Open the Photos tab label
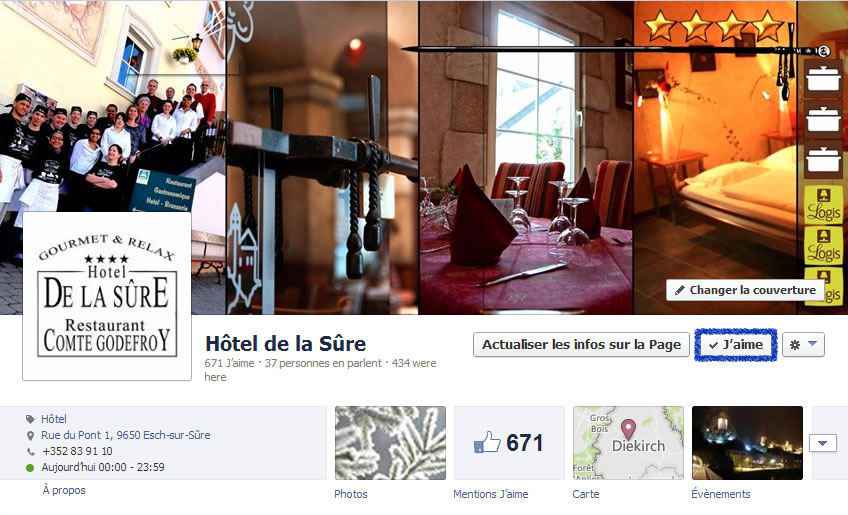848x515 pixels. [x=350, y=494]
